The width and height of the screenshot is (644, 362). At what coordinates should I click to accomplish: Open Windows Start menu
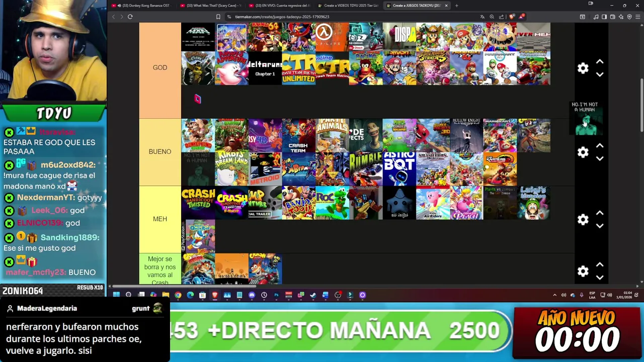click(116, 295)
